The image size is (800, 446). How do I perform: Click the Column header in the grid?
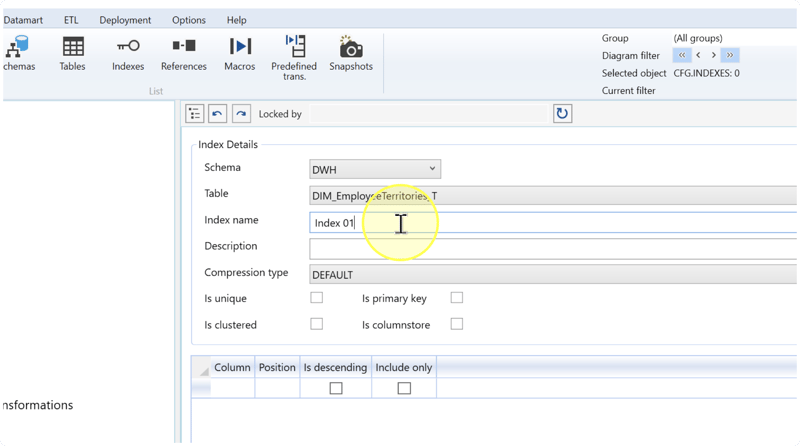tap(232, 367)
